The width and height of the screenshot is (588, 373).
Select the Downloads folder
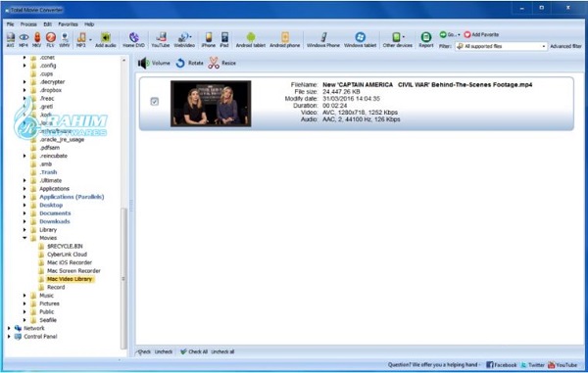[x=55, y=221]
